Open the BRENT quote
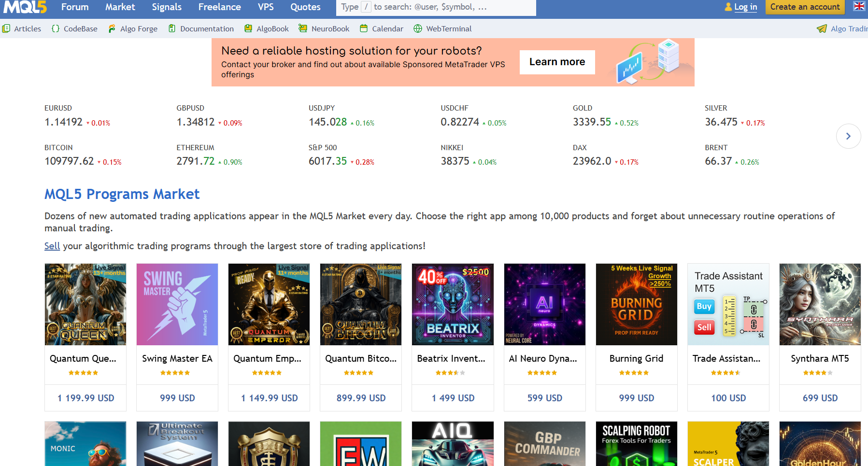This screenshot has width=868, height=466. point(732,155)
